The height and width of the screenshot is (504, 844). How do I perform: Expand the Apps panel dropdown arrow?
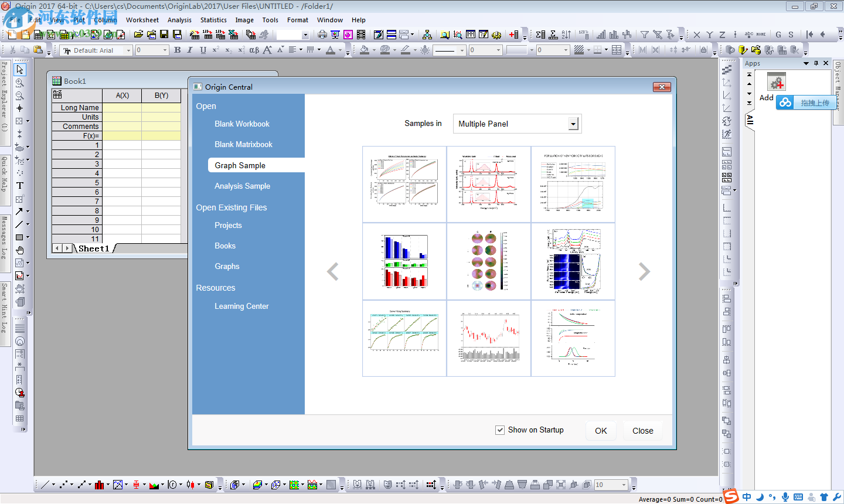pyautogui.click(x=806, y=63)
